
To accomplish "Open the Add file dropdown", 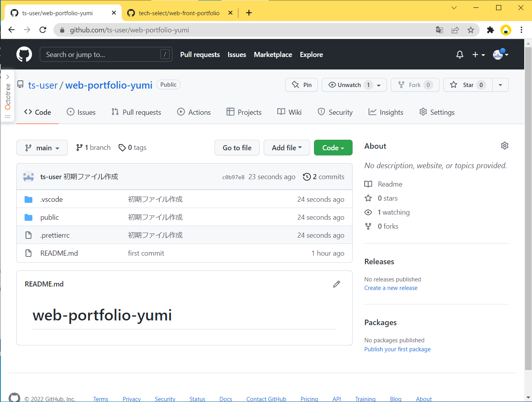I will pyautogui.click(x=287, y=148).
